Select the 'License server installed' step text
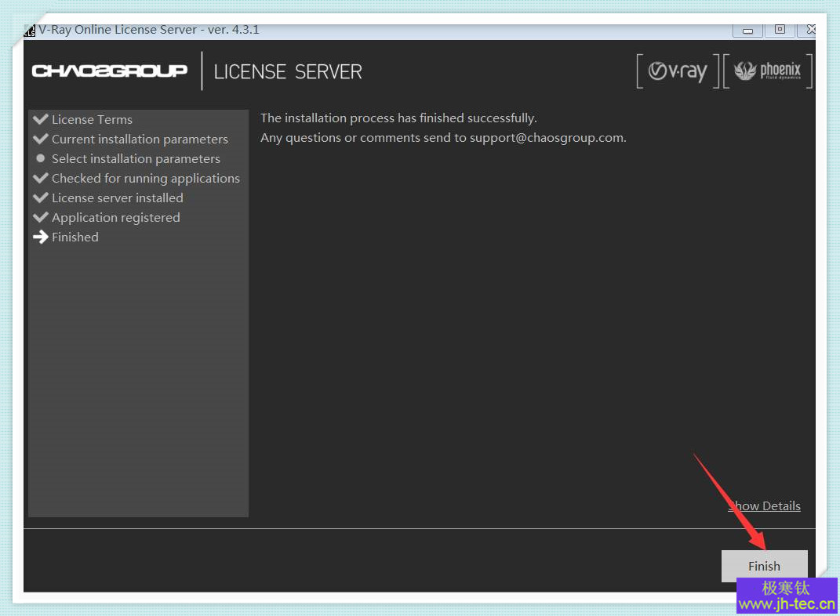Screen dimensions: 840x616 click(x=118, y=198)
